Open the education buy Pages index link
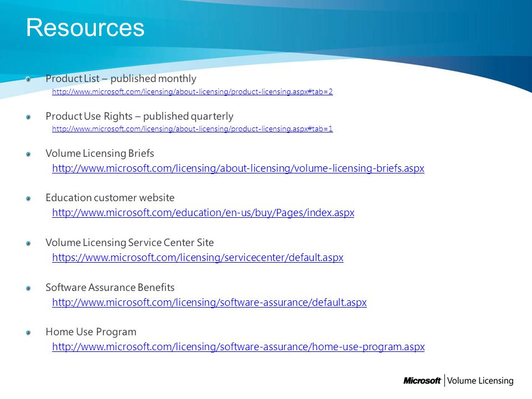The image size is (532, 399). point(203,213)
